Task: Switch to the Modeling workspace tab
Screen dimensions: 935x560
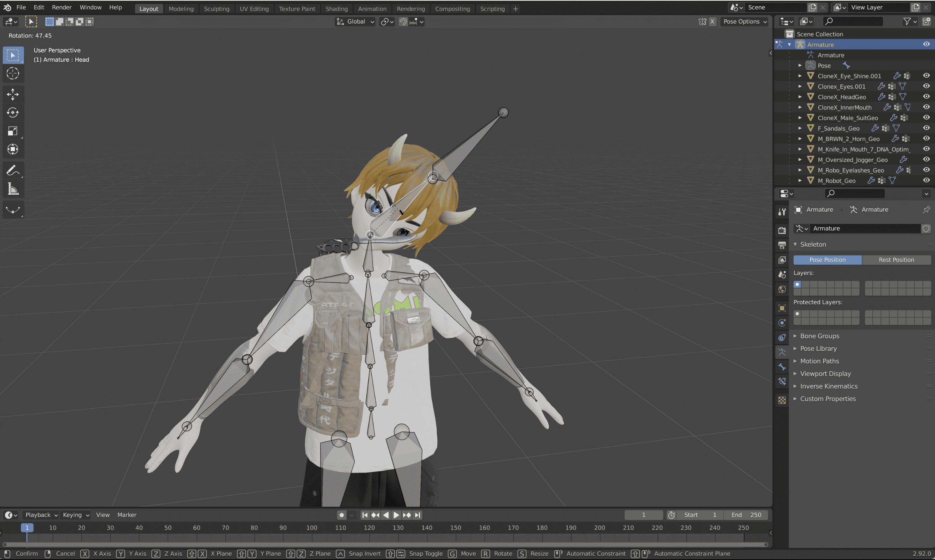Action: tap(181, 9)
